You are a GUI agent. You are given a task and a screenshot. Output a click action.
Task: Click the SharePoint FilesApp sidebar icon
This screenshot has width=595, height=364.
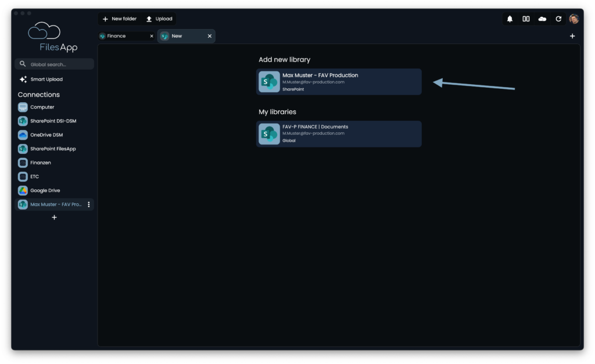23,149
